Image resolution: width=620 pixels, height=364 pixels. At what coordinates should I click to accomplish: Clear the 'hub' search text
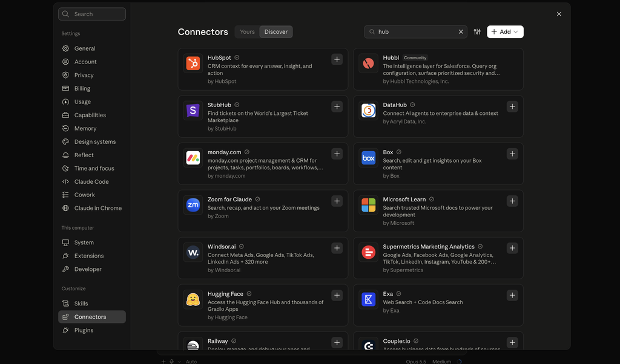pos(461,31)
